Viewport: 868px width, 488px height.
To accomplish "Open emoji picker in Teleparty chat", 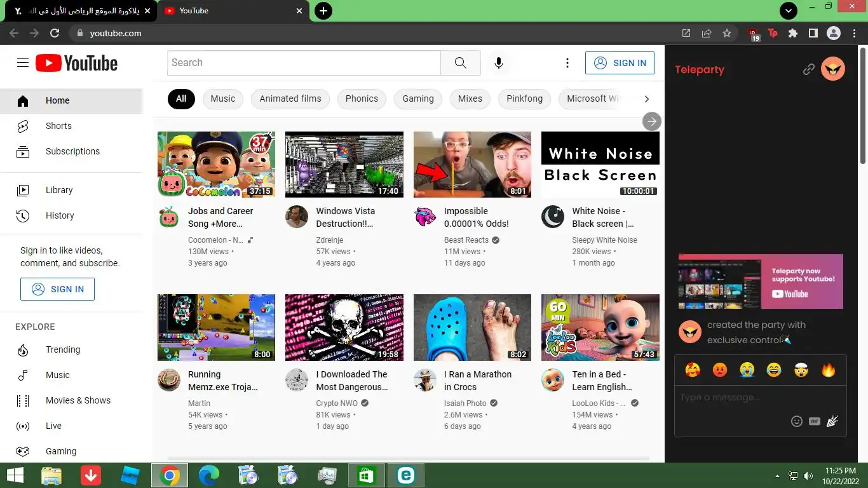I will point(796,421).
